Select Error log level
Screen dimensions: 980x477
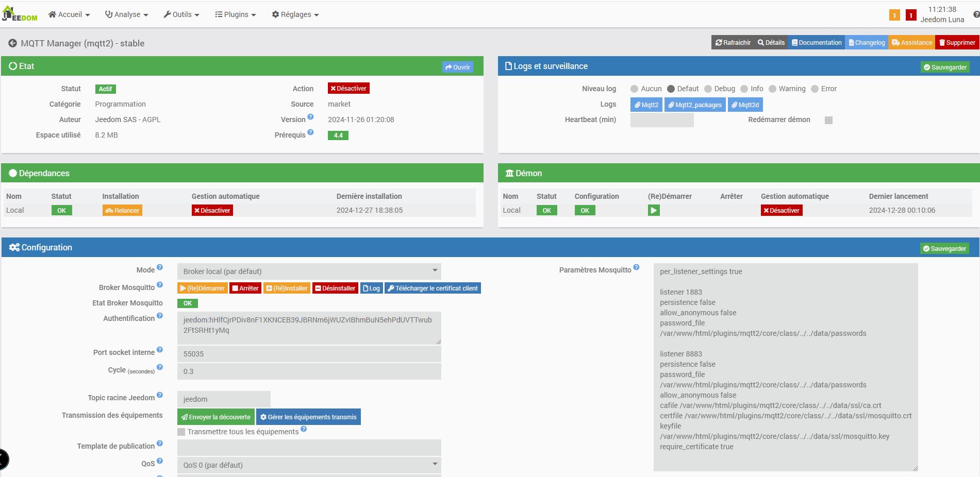815,89
